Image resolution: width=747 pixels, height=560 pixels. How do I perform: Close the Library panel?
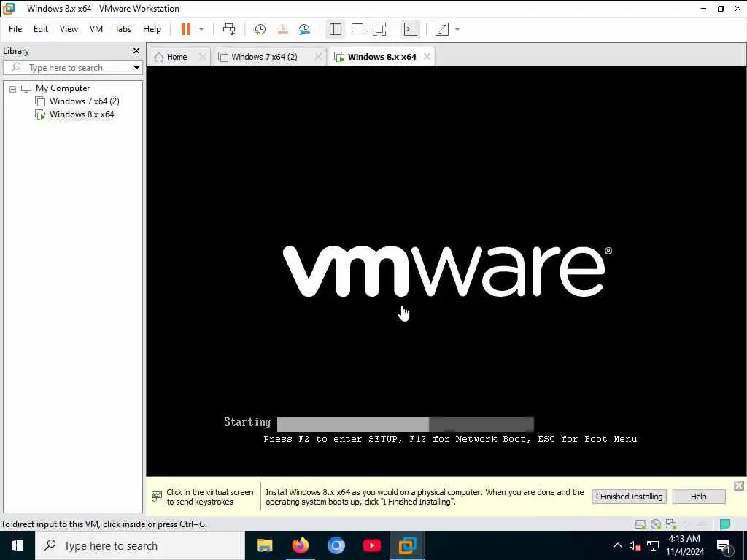pyautogui.click(x=136, y=50)
